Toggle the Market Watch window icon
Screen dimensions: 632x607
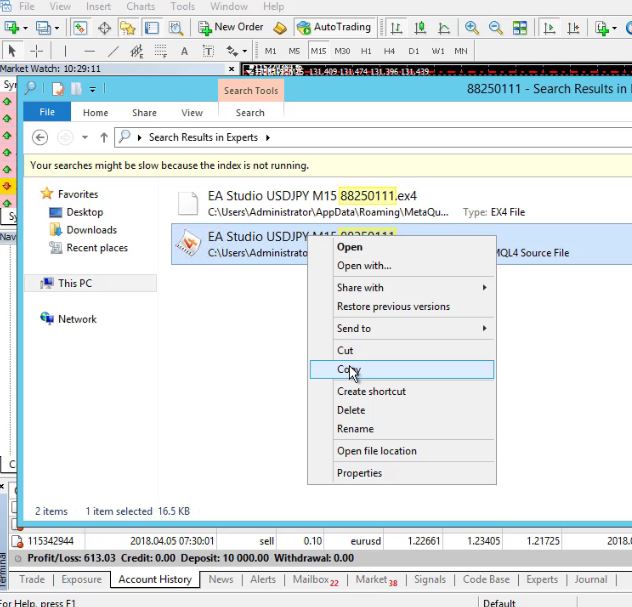[80, 28]
